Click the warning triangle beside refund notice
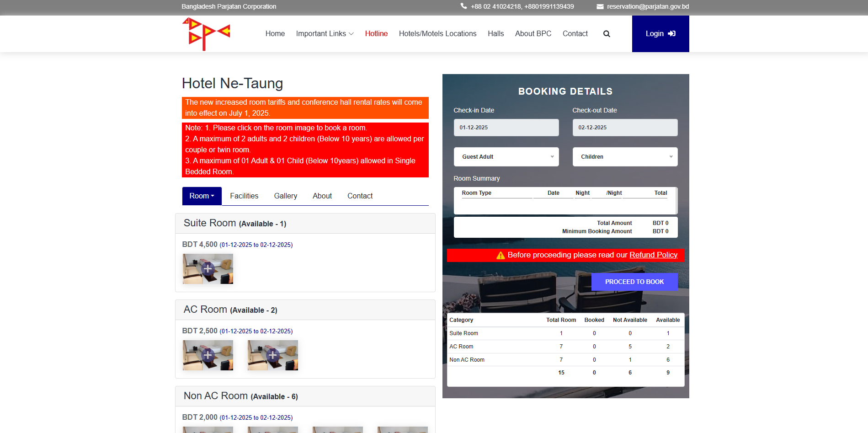 tap(501, 255)
